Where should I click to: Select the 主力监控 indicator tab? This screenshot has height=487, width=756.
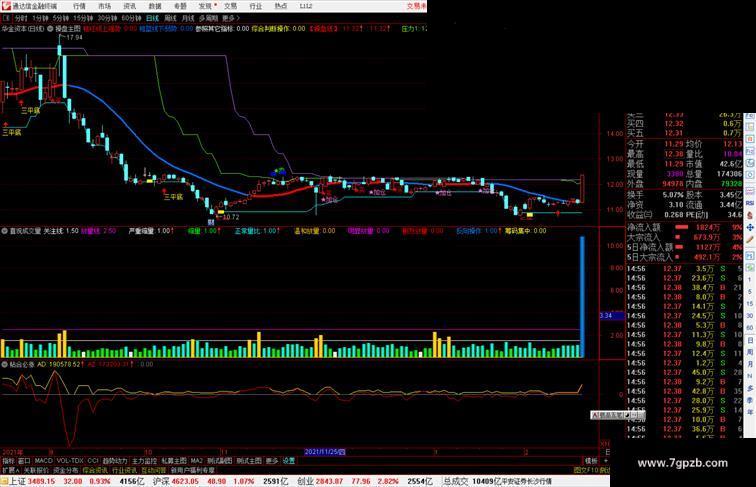pyautogui.click(x=144, y=461)
